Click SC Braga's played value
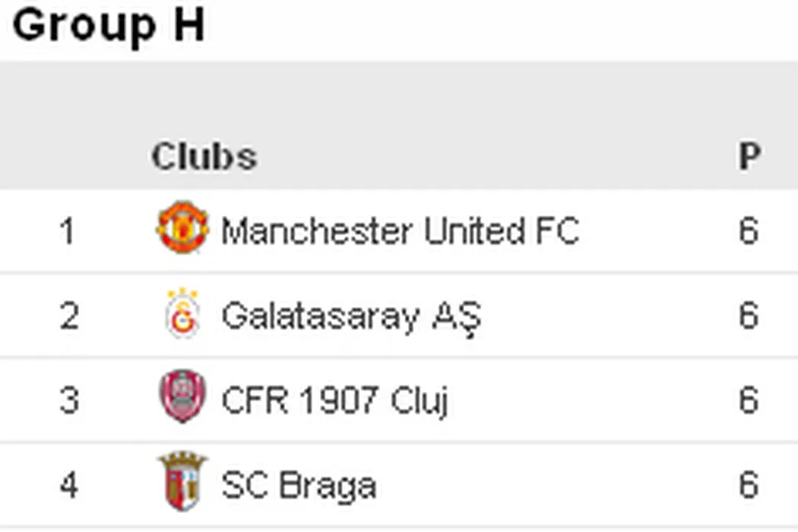798x532 pixels. 749,486
